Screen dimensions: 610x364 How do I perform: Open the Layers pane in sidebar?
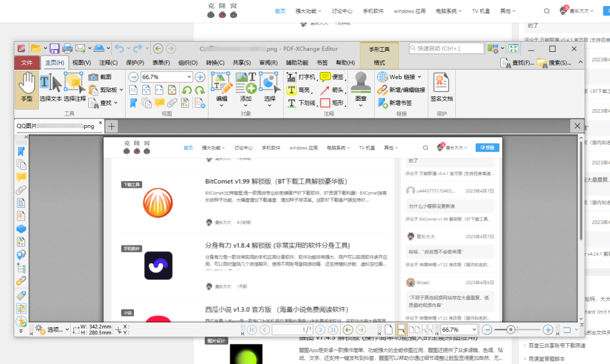[21, 229]
